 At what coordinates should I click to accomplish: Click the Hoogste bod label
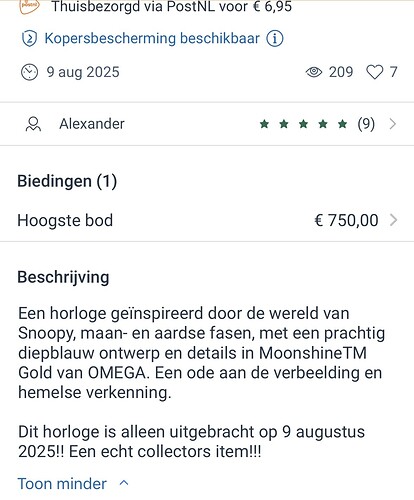pyautogui.click(x=65, y=220)
